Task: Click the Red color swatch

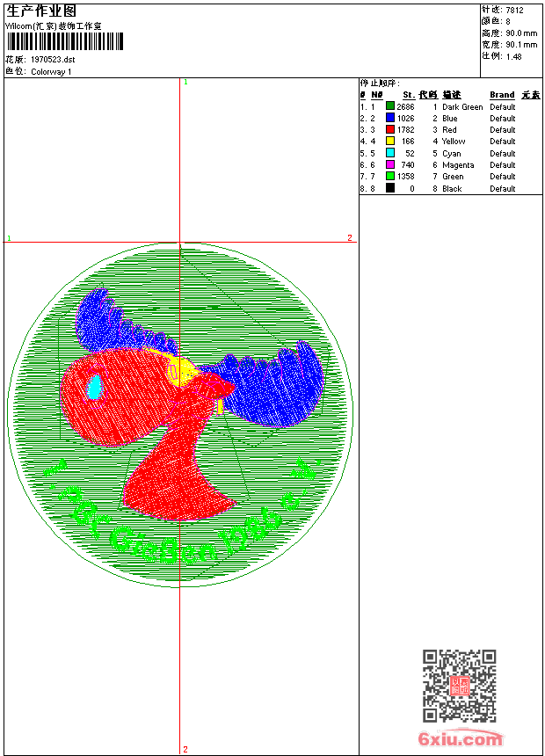Action: coord(390,129)
